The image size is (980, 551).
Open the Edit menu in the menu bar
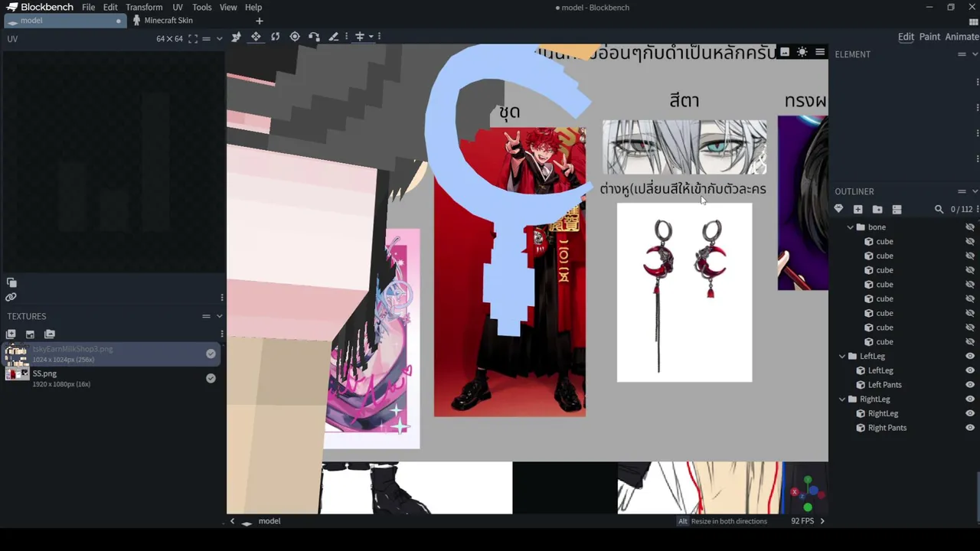(x=110, y=7)
